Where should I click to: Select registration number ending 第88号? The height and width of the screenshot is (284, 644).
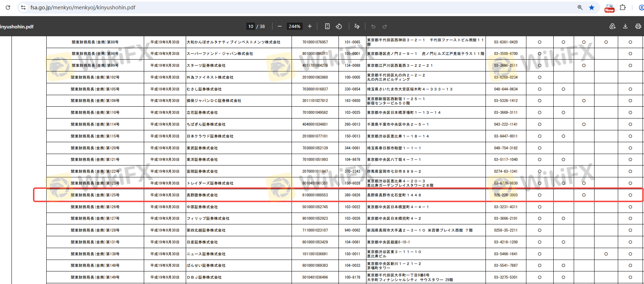[x=95, y=42]
